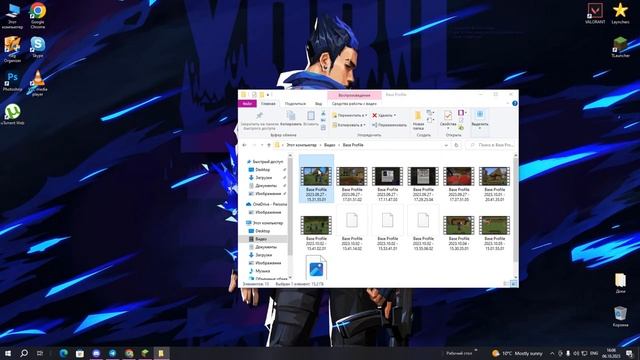Switch to large icons view in status bar

(513, 284)
